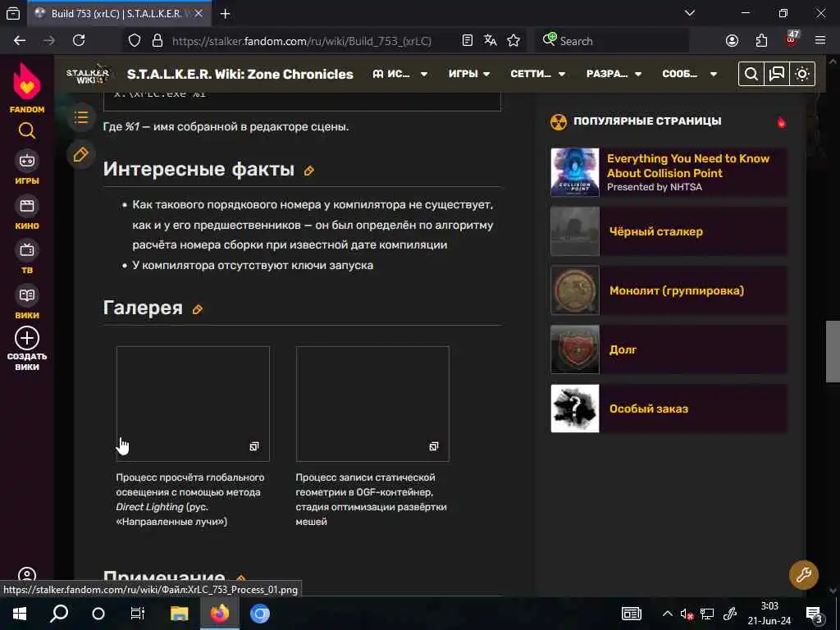Bookmark this page with star
This screenshot has height=630, width=840.
coord(514,41)
